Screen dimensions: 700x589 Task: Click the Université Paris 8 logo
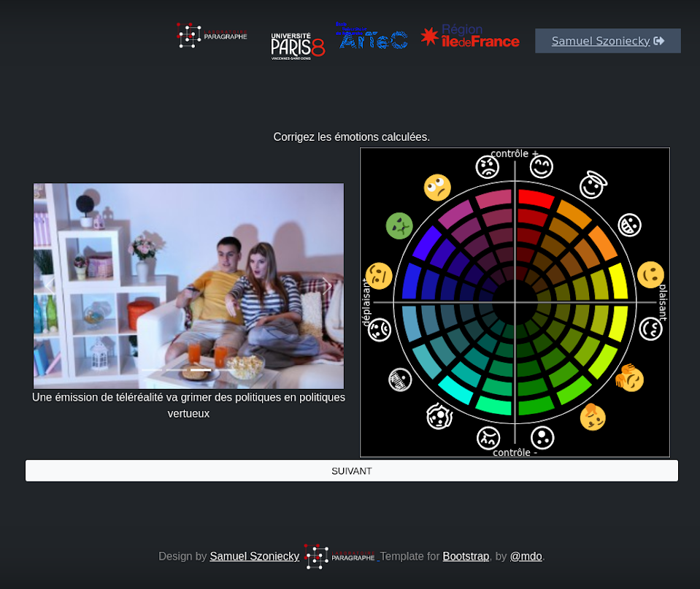(297, 45)
